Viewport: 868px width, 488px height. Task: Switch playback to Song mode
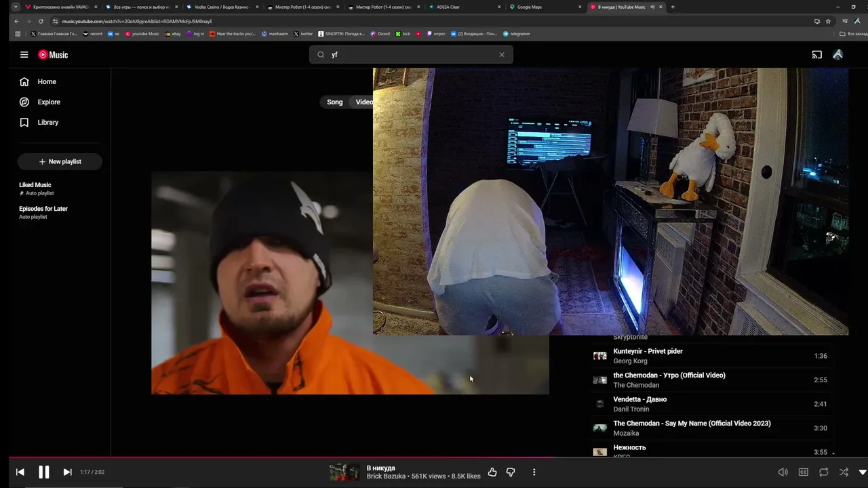(x=335, y=102)
